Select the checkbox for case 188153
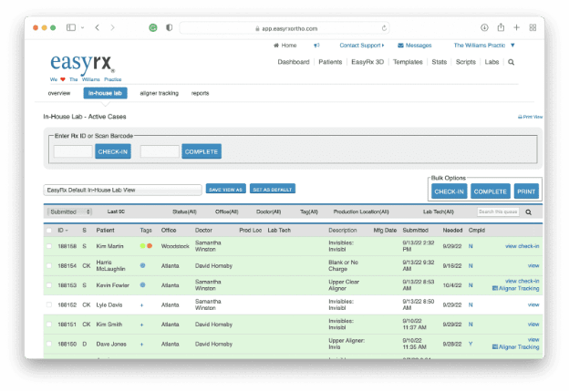 coord(49,285)
